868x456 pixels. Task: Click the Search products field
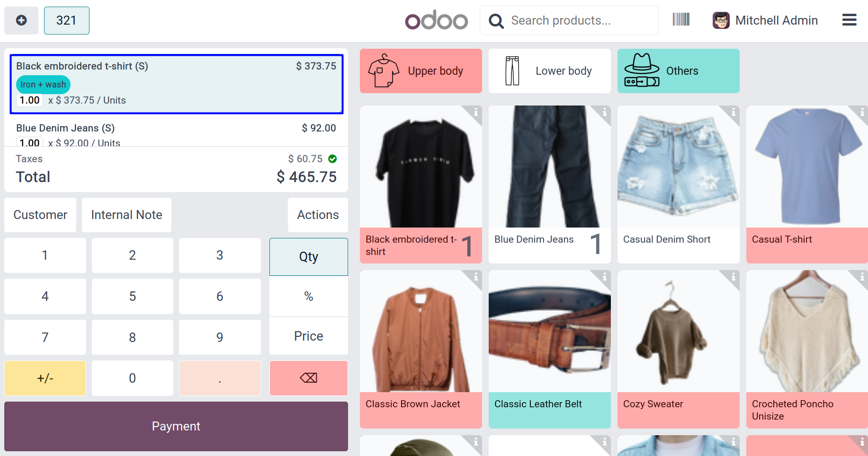pos(580,20)
